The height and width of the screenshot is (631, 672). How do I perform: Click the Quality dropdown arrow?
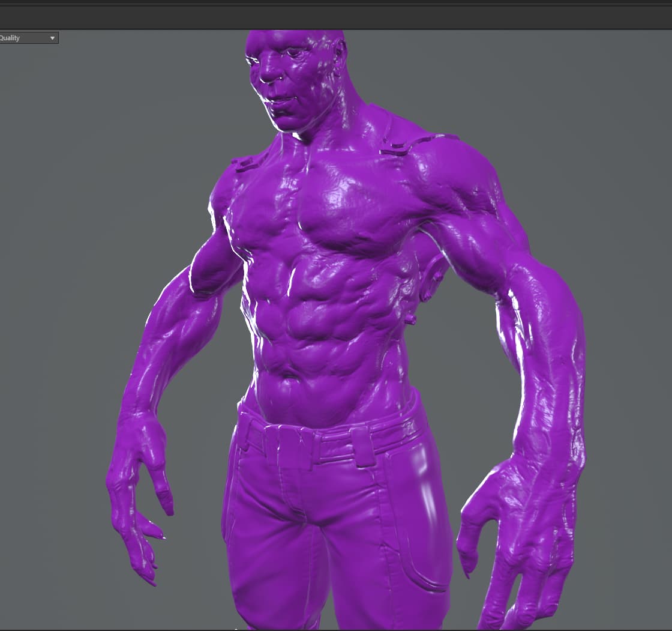(x=52, y=38)
